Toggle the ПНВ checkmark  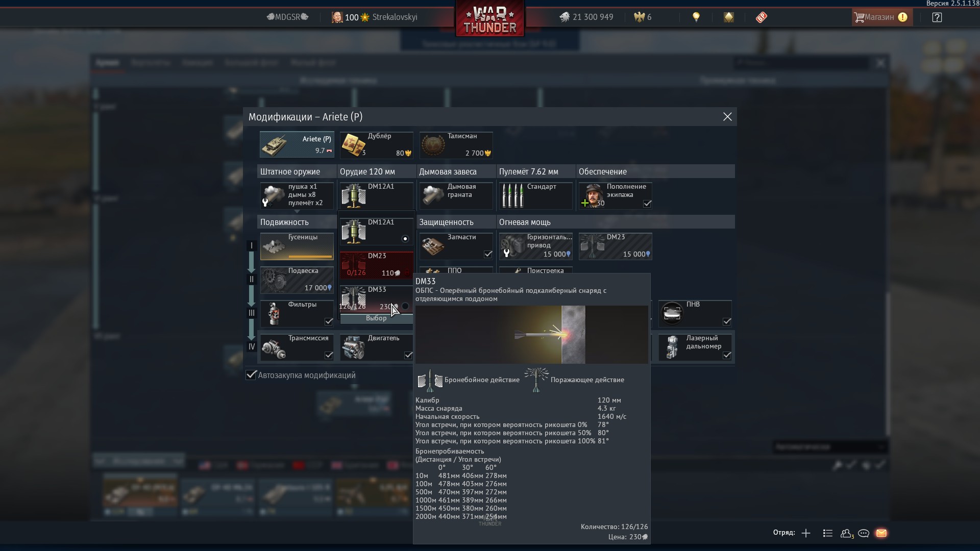(x=727, y=321)
